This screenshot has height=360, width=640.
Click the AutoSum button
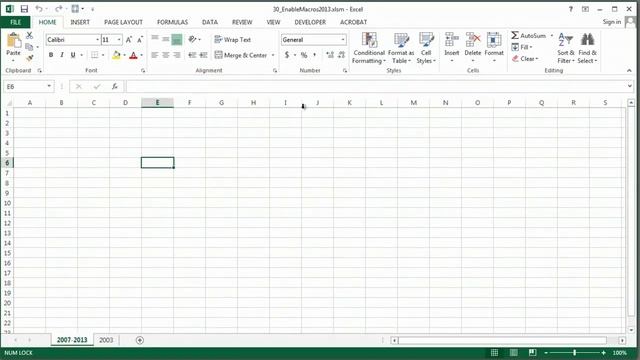[x=529, y=36]
